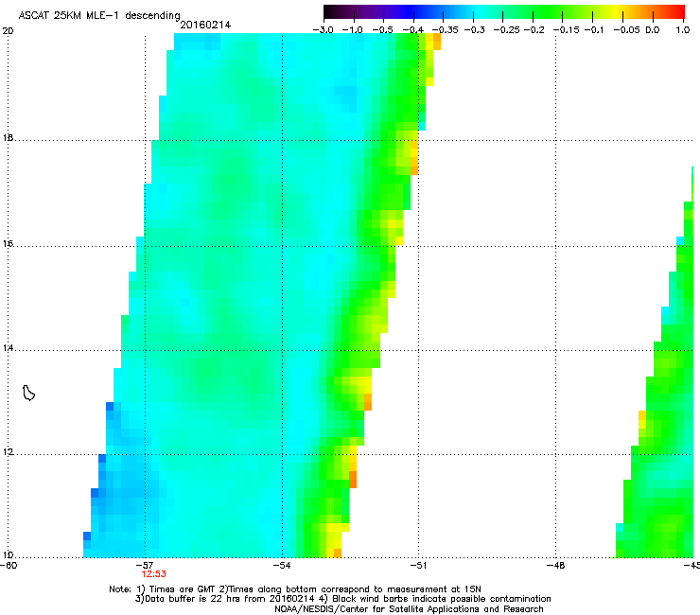Screen dimensions: 700x615
Task: Click the "-0.5" color scale label
Action: pyautogui.click(x=382, y=30)
